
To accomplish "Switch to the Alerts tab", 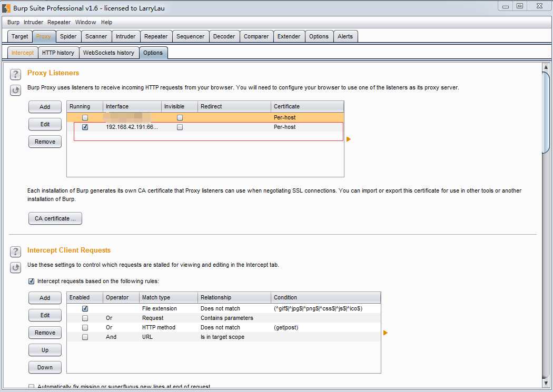I will 345,36.
